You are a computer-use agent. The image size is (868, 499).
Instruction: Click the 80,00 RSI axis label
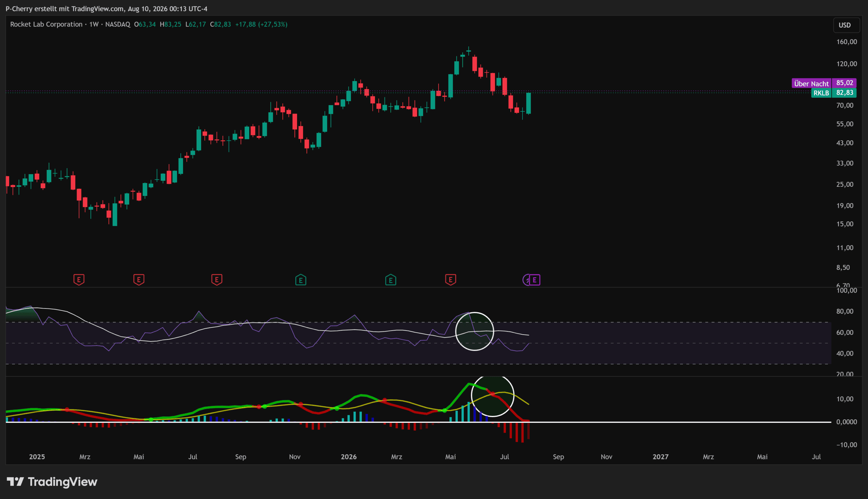point(845,312)
